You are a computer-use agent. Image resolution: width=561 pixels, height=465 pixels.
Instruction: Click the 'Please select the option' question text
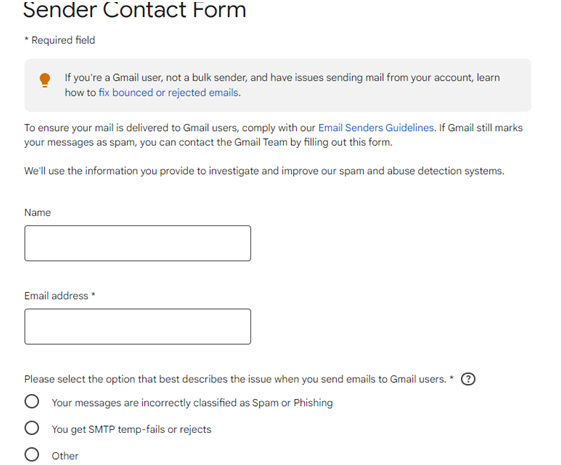tap(239, 379)
